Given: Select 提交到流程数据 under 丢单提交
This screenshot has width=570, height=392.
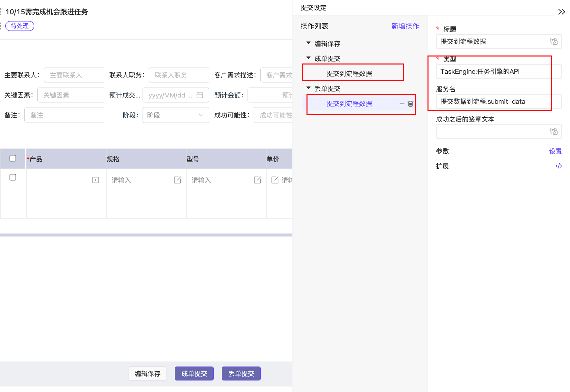Looking at the screenshot, I should [349, 103].
